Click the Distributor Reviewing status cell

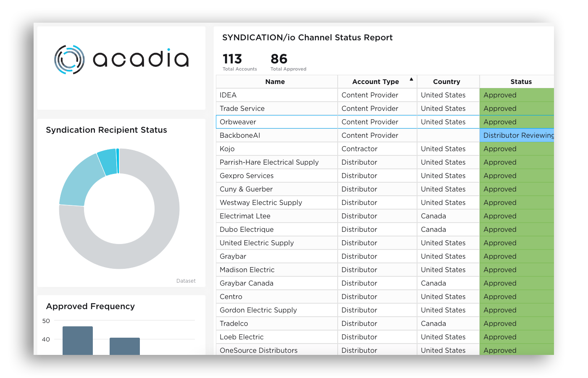518,136
